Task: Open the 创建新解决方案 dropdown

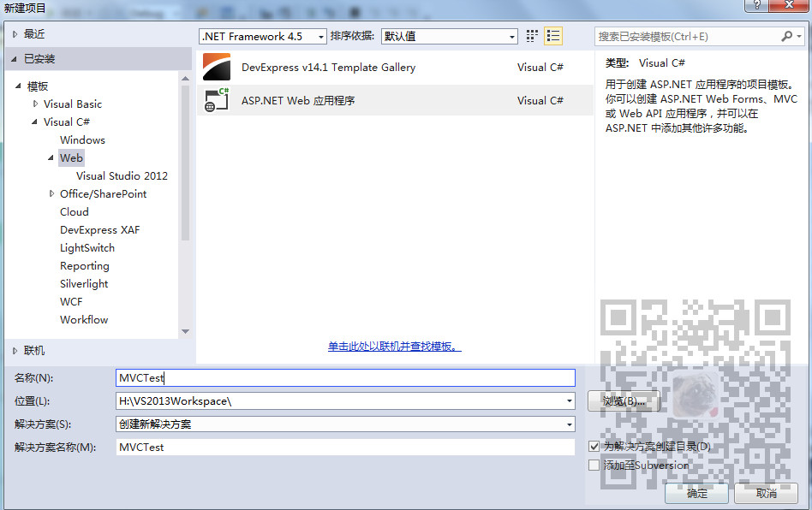Action: point(568,424)
